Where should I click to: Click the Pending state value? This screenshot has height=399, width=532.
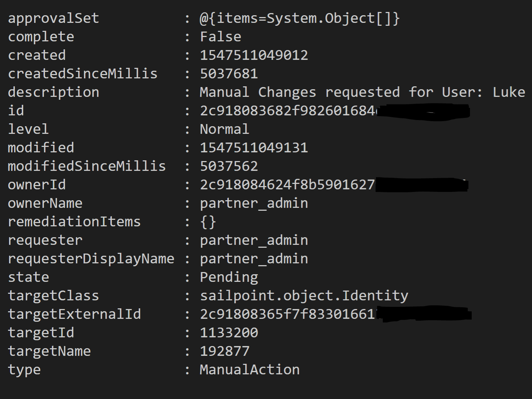pyautogui.click(x=229, y=277)
